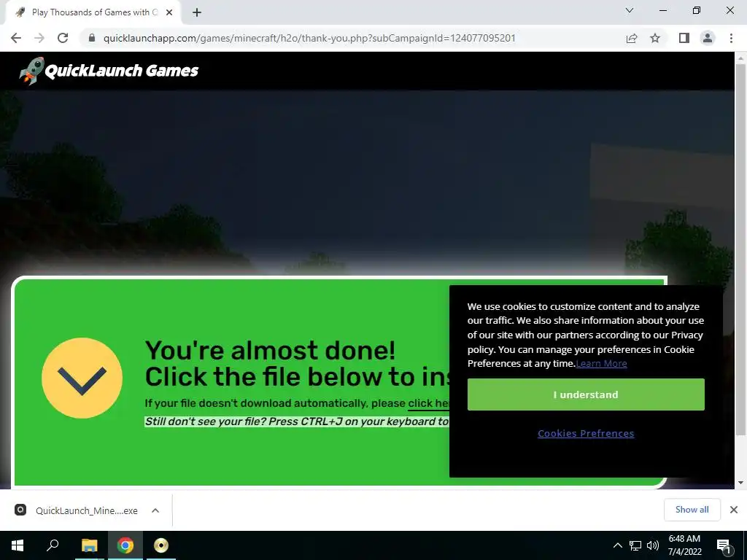Click the address bar URL
Image resolution: width=747 pixels, height=560 pixels.
coord(309,38)
